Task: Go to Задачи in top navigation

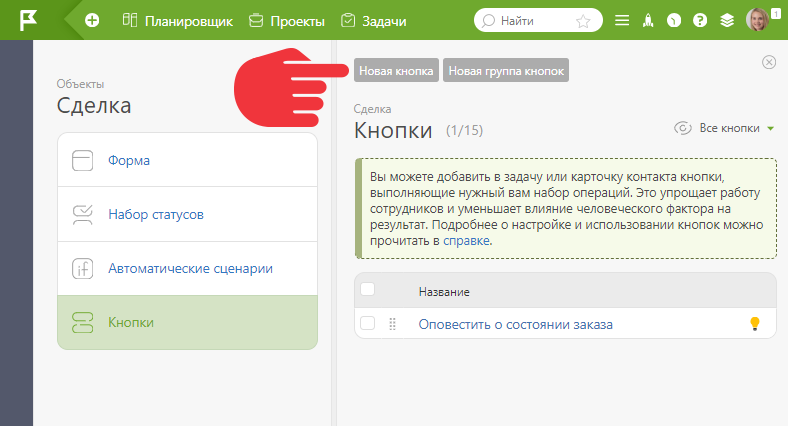Action: [373, 21]
